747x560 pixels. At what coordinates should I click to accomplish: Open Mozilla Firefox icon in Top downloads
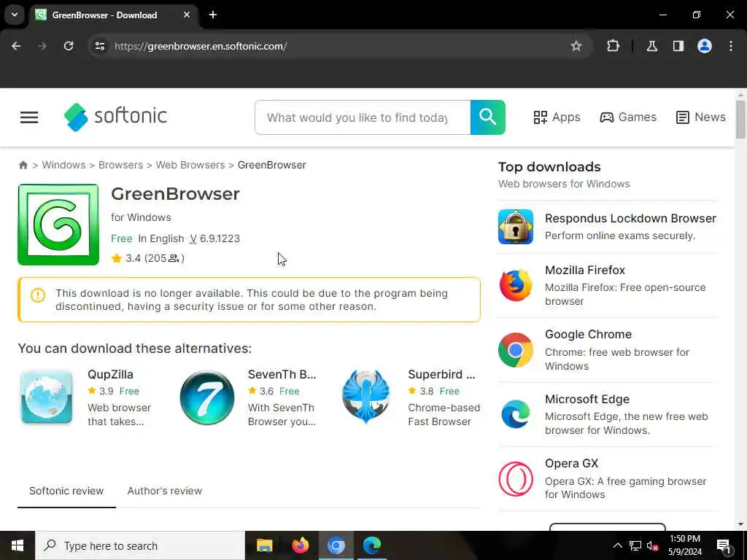(x=516, y=285)
